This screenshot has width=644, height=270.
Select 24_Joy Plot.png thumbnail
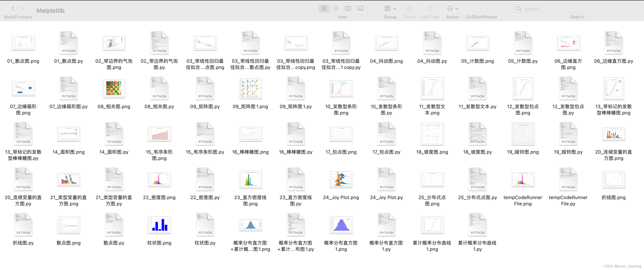[x=341, y=179]
